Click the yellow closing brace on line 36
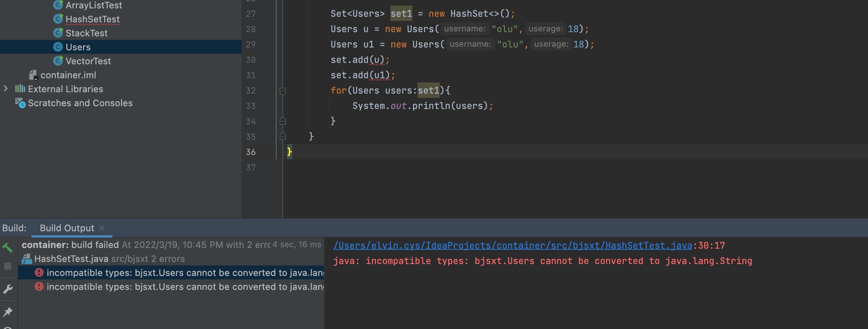Screen dimensions: 868x329 point(289,152)
